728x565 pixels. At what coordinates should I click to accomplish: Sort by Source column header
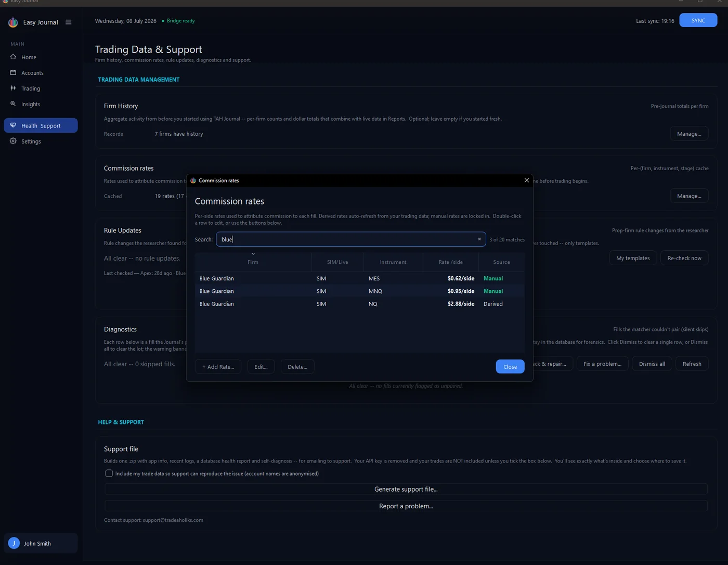coord(501,262)
